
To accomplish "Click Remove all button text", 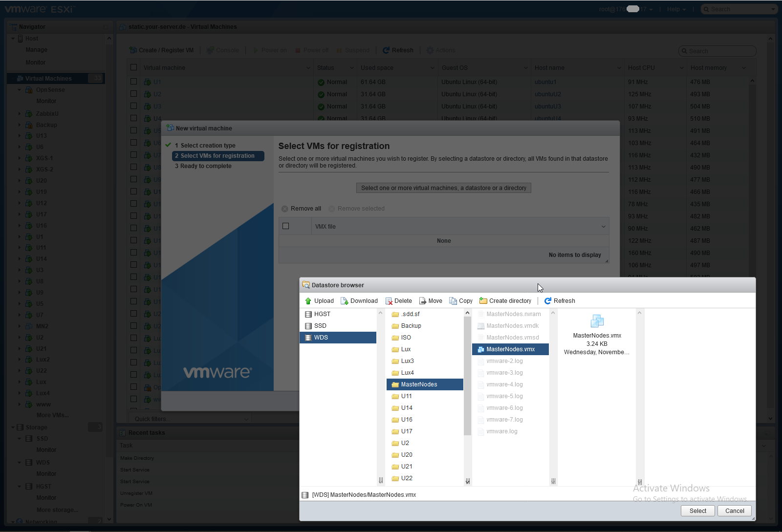I will click(306, 209).
